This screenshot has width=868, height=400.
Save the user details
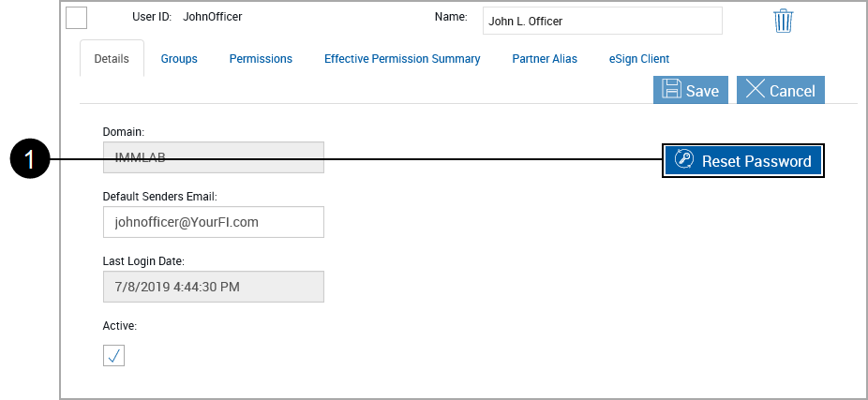point(691,90)
